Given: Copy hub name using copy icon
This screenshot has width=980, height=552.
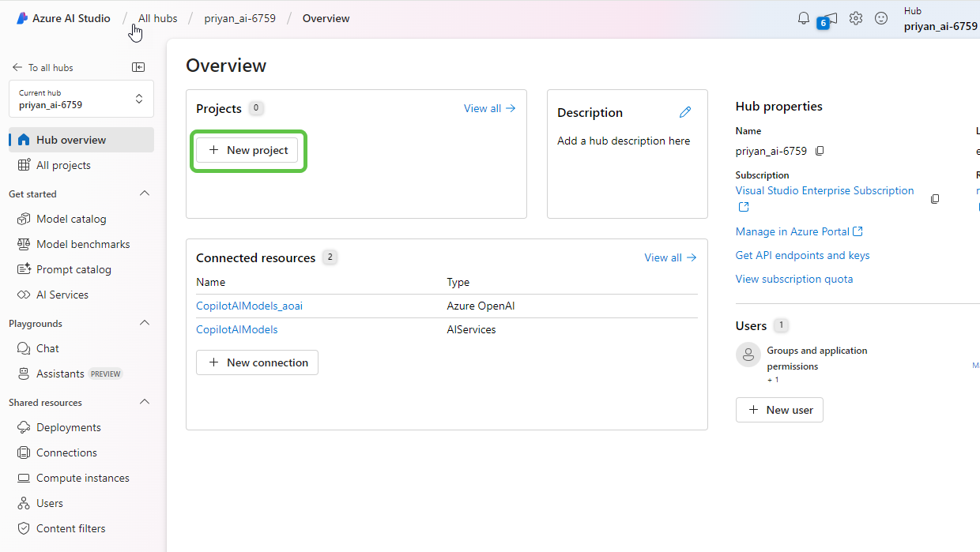Looking at the screenshot, I should coord(820,151).
